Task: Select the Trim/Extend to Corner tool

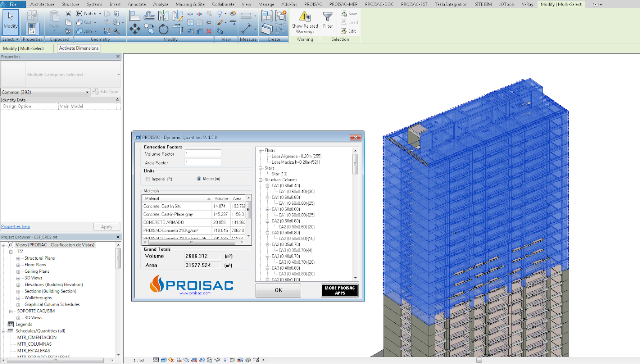Action: [x=178, y=29]
